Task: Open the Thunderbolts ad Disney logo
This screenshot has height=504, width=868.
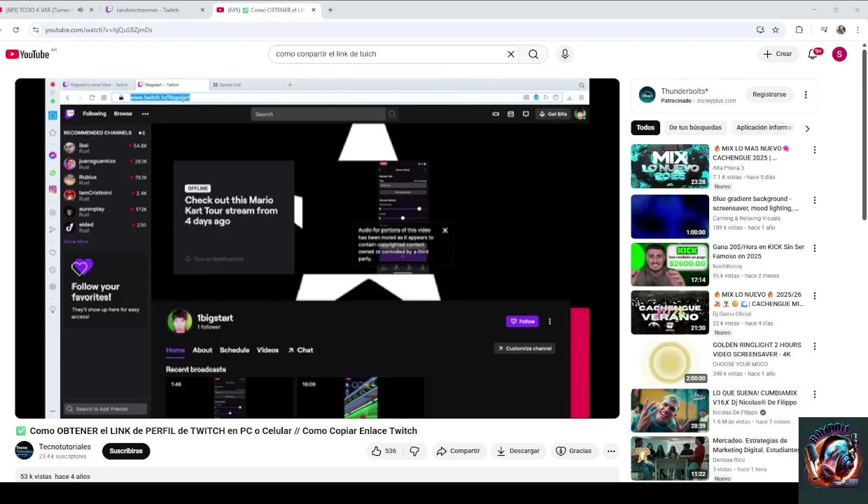Action: click(x=647, y=94)
